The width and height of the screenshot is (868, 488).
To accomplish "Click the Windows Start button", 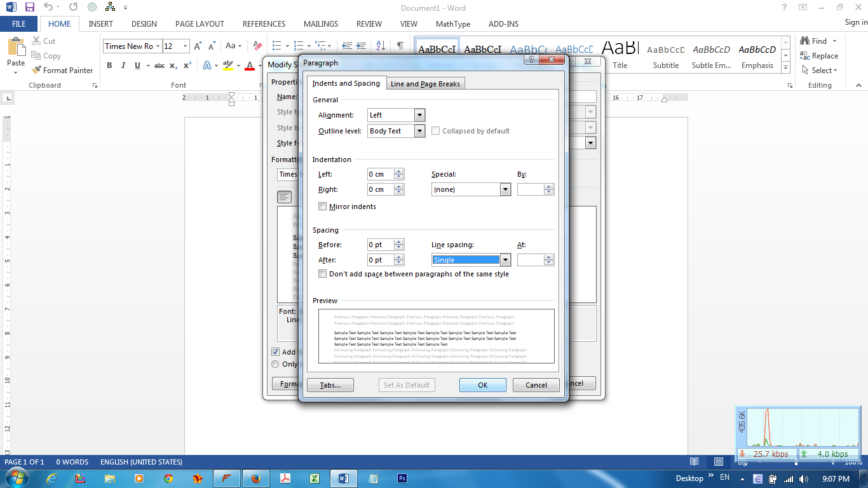I will click(x=17, y=478).
